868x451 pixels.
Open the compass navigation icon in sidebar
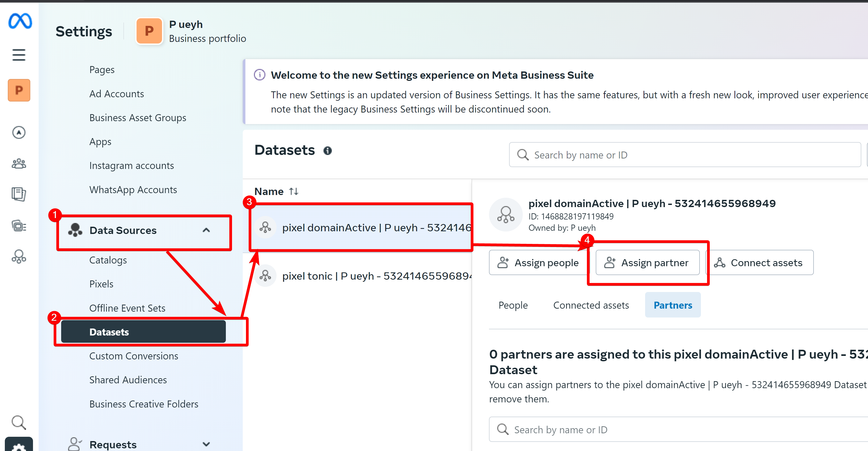[19, 132]
